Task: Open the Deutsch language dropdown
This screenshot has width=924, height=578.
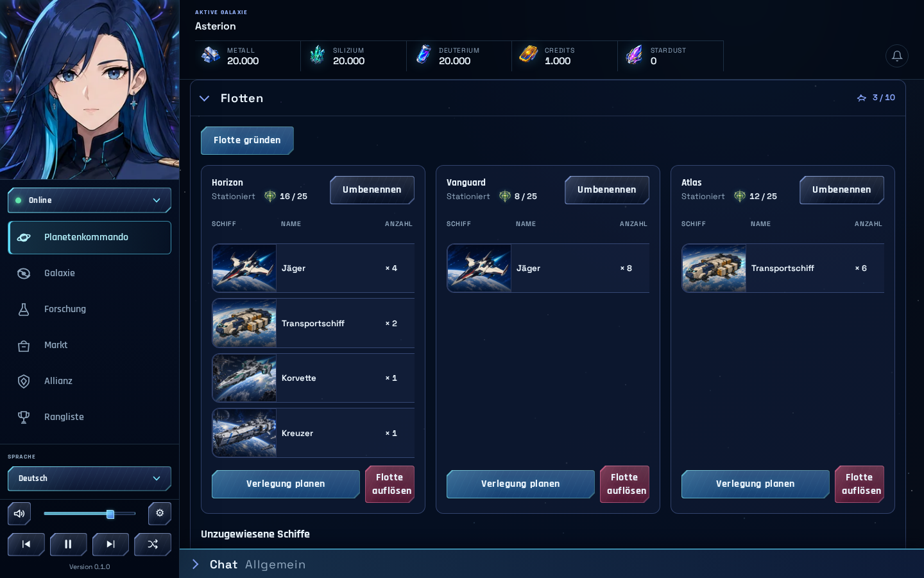Action: pos(89,478)
